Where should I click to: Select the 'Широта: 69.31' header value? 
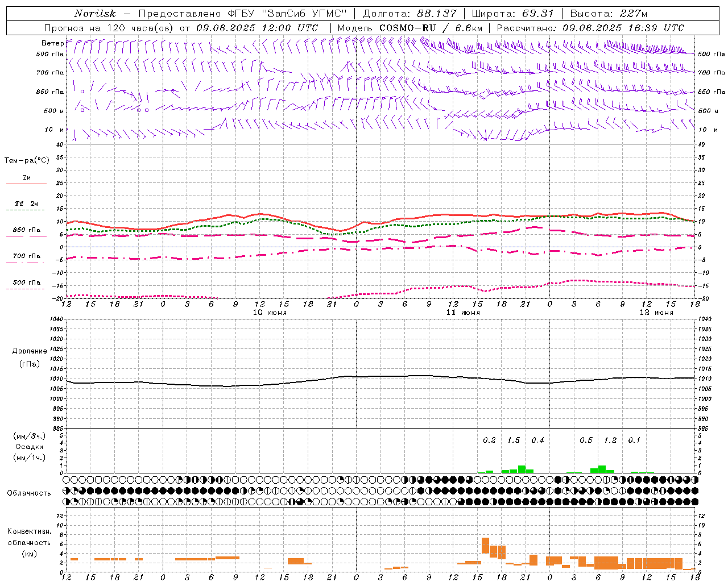click(x=512, y=14)
